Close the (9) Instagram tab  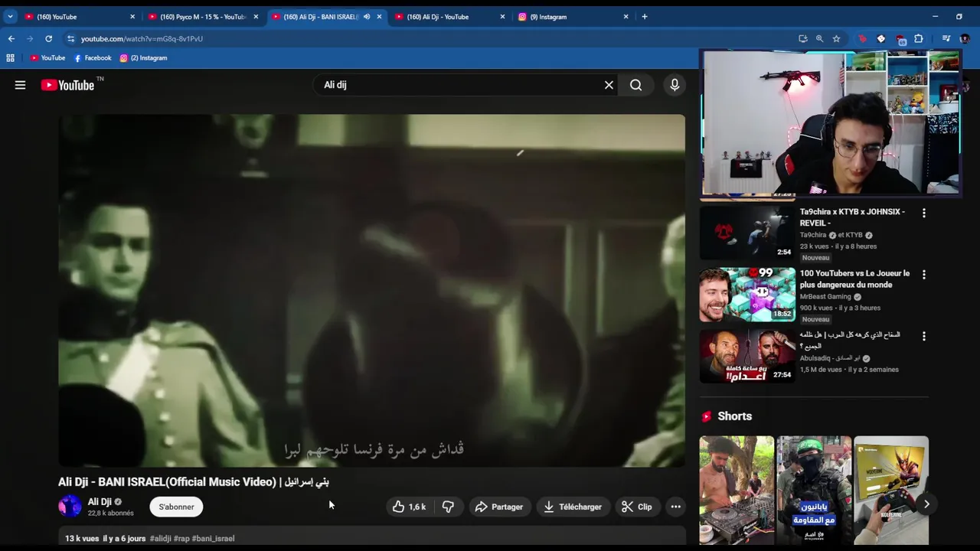626,17
